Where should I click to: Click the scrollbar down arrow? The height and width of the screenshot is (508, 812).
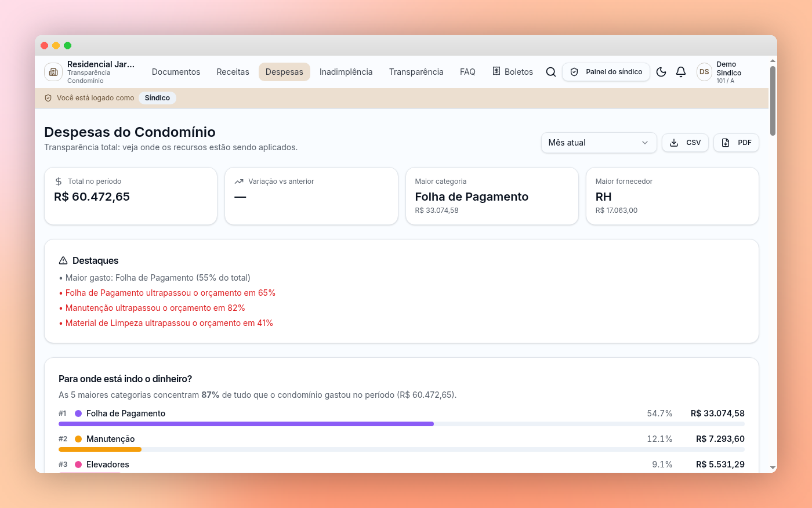(773, 467)
